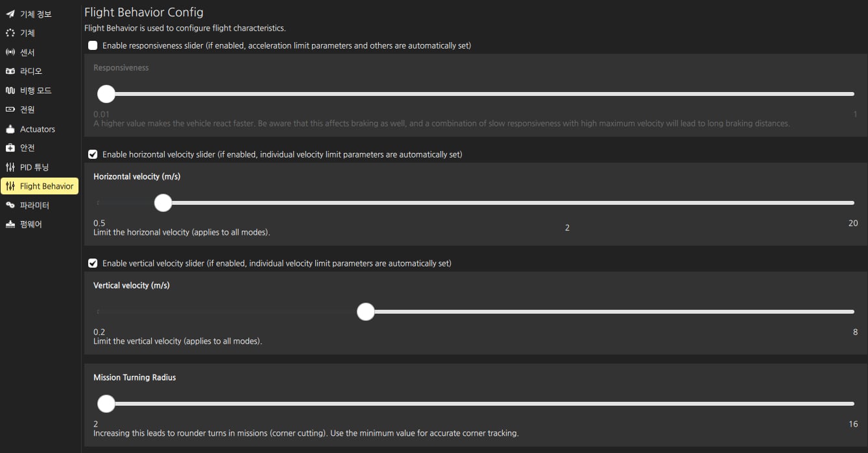Uncheck Enable horizontal velocity slider
The image size is (868, 453).
coord(93,154)
